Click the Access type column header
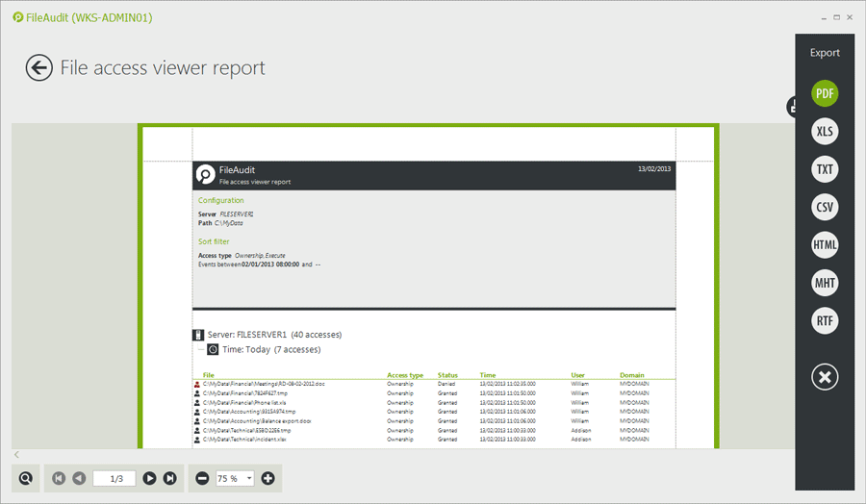 405,375
